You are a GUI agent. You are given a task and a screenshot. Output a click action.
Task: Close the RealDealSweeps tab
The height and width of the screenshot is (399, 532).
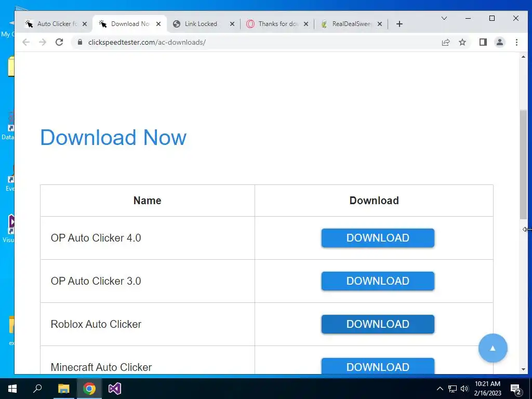click(380, 24)
